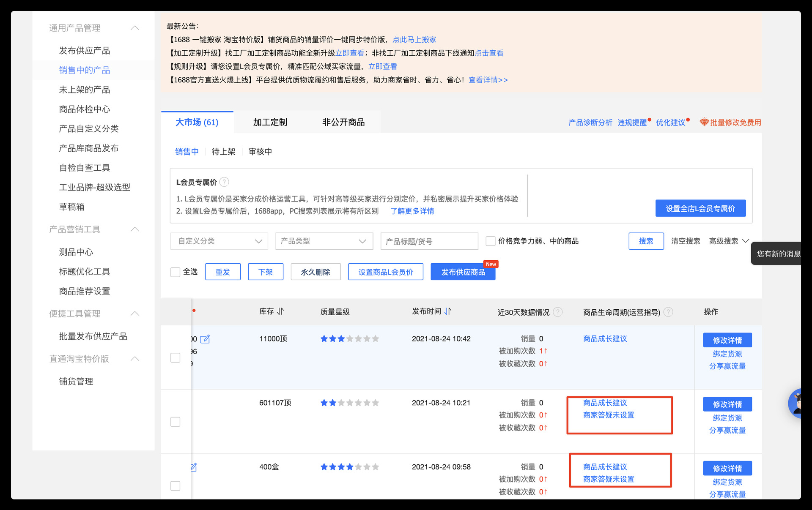
Task: Click the edit pencil icon in first product row
Action: pyautogui.click(x=205, y=339)
